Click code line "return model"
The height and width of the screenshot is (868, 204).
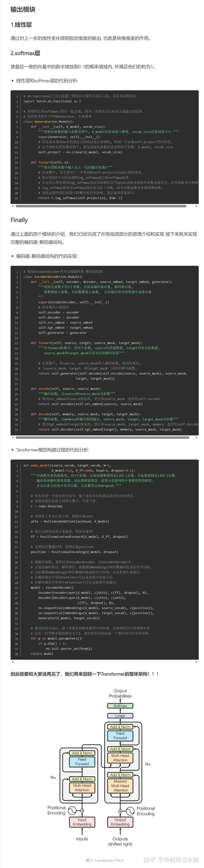coord(42,654)
